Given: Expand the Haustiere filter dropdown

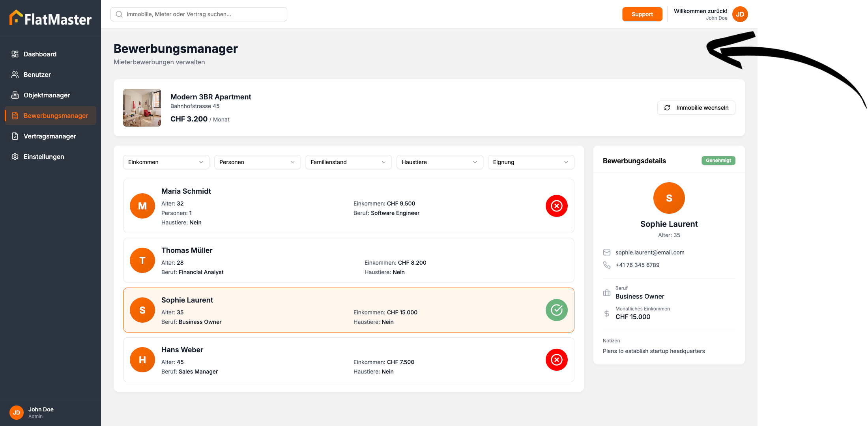Looking at the screenshot, I should coord(440,162).
